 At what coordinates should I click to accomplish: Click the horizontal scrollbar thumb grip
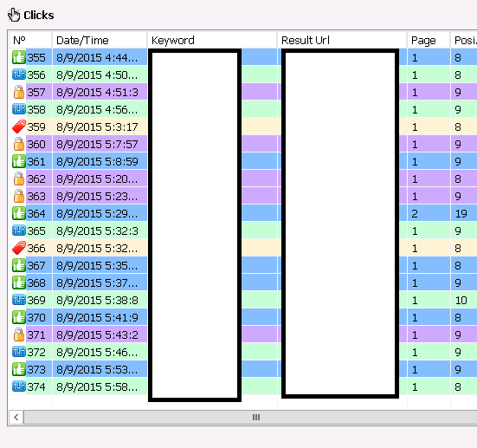(256, 417)
